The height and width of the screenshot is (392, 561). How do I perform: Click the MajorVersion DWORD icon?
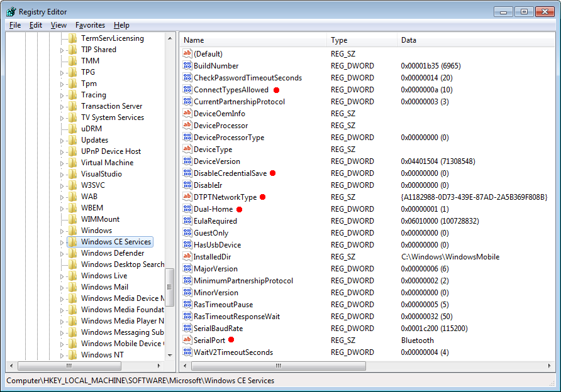pyautogui.click(x=187, y=268)
